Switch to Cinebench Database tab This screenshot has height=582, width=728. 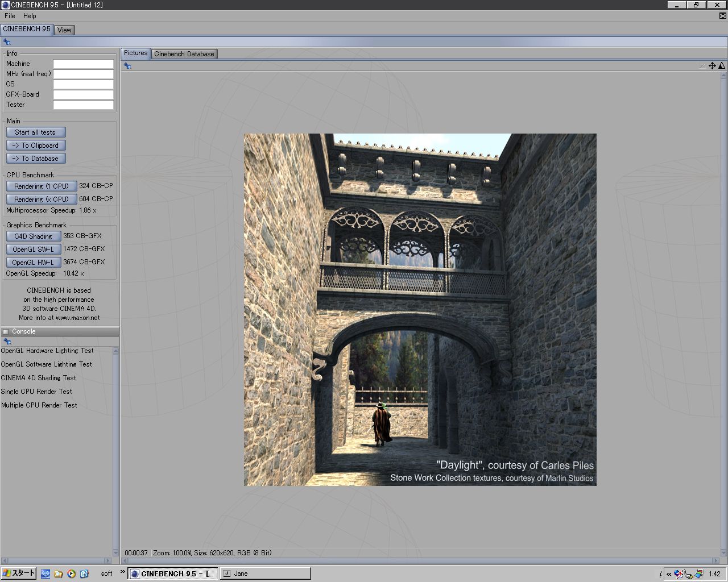click(184, 54)
